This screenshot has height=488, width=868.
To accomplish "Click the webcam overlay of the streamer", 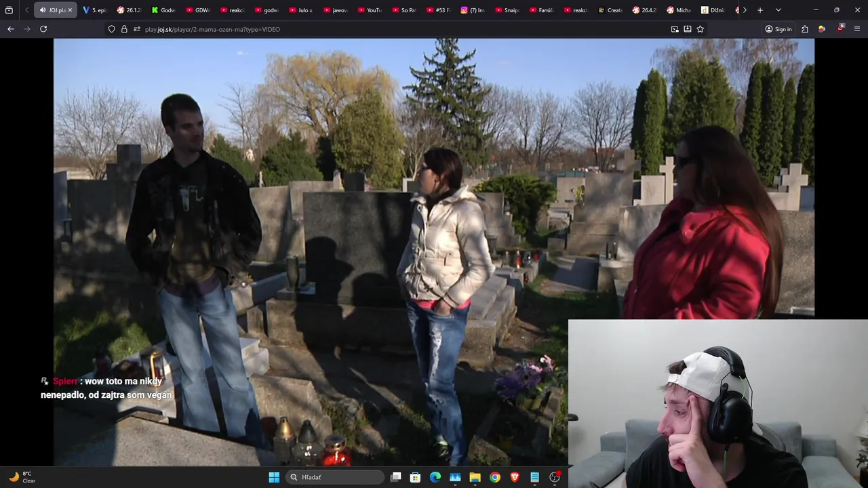I will [x=718, y=404].
